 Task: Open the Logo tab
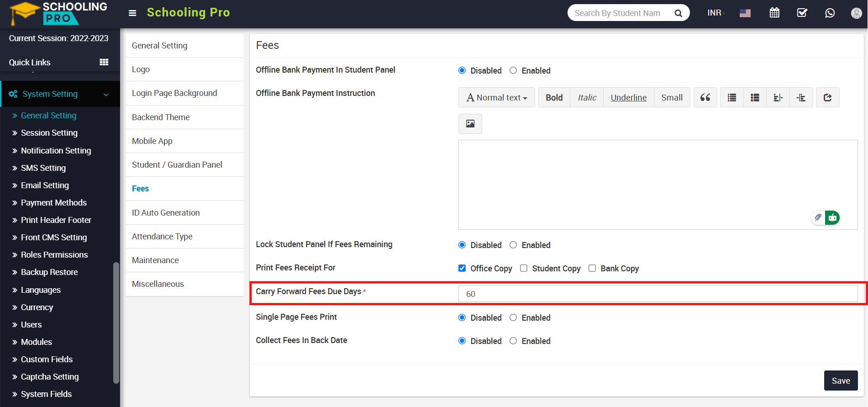tap(184, 69)
